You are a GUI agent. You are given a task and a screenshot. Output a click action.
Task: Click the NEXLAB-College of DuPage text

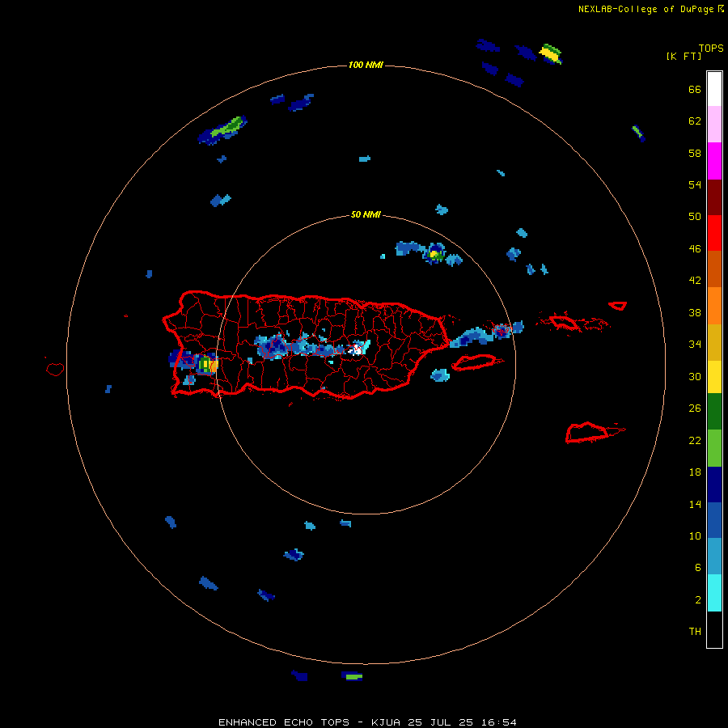(x=647, y=9)
